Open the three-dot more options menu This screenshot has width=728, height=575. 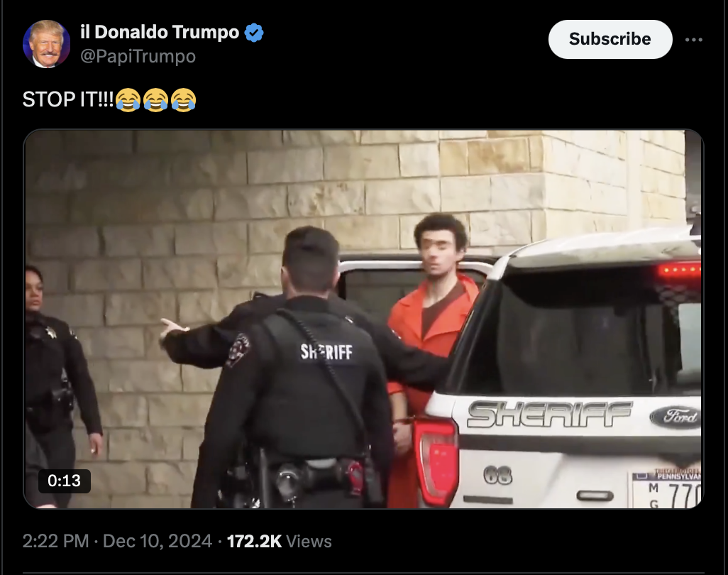pyautogui.click(x=694, y=40)
